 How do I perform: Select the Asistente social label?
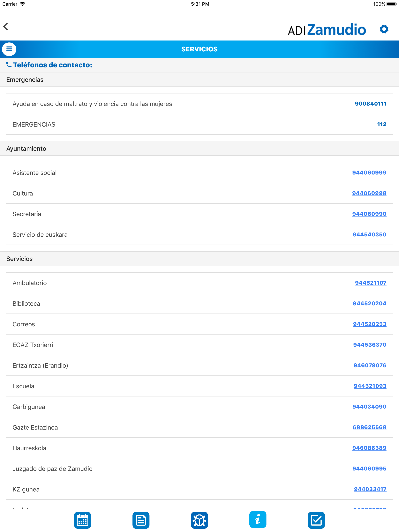pos(35,173)
